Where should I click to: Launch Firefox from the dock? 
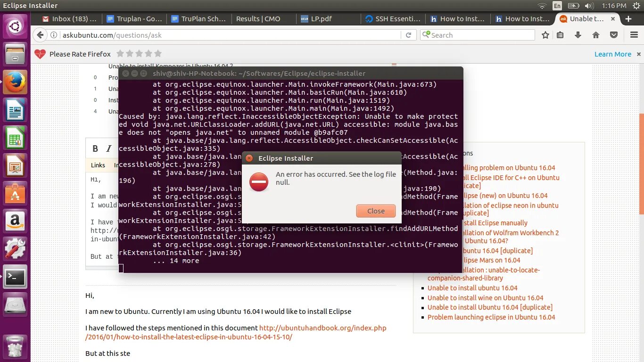click(x=15, y=83)
